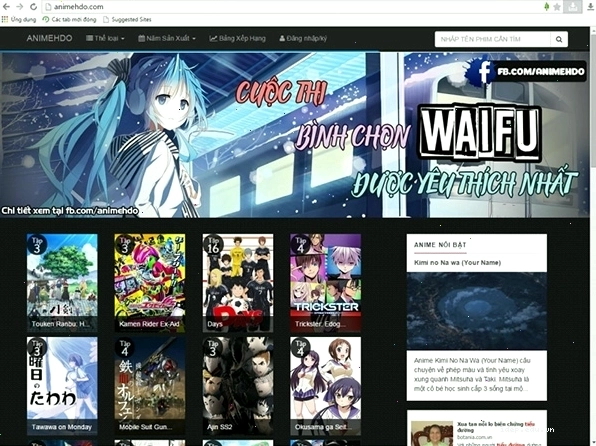This screenshot has width=596, height=446.
Task: Open the Trickster anime poster
Action: click(x=325, y=283)
